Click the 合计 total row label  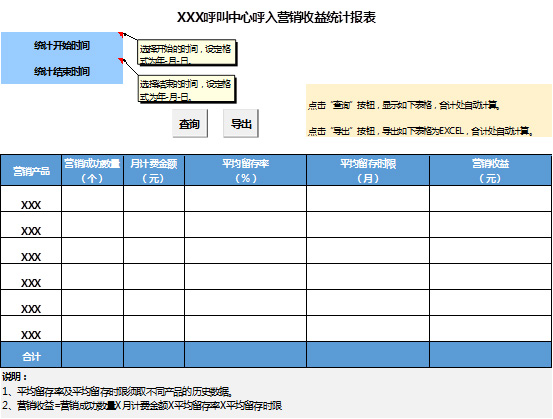(31, 355)
